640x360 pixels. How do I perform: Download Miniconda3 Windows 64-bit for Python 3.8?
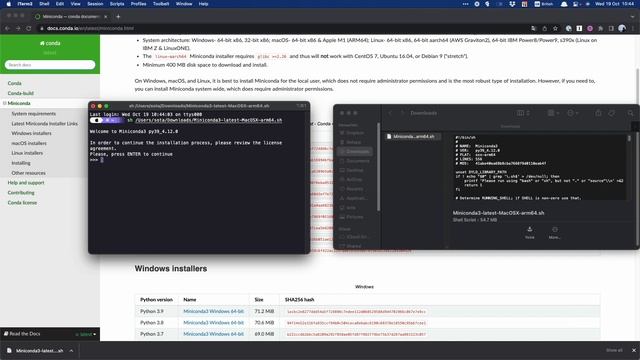213,322
